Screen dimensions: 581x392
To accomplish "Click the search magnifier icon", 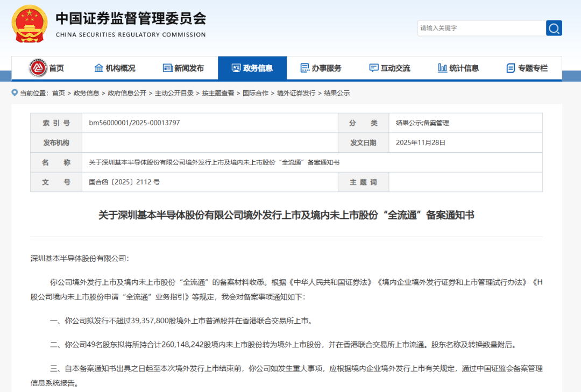I will [x=554, y=28].
